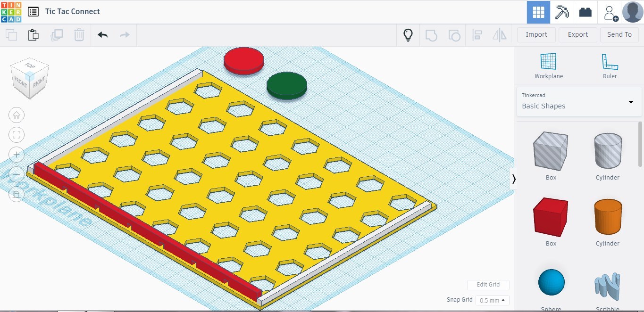Click the Fit all in view icon
The height and width of the screenshot is (312, 644).
click(x=17, y=135)
